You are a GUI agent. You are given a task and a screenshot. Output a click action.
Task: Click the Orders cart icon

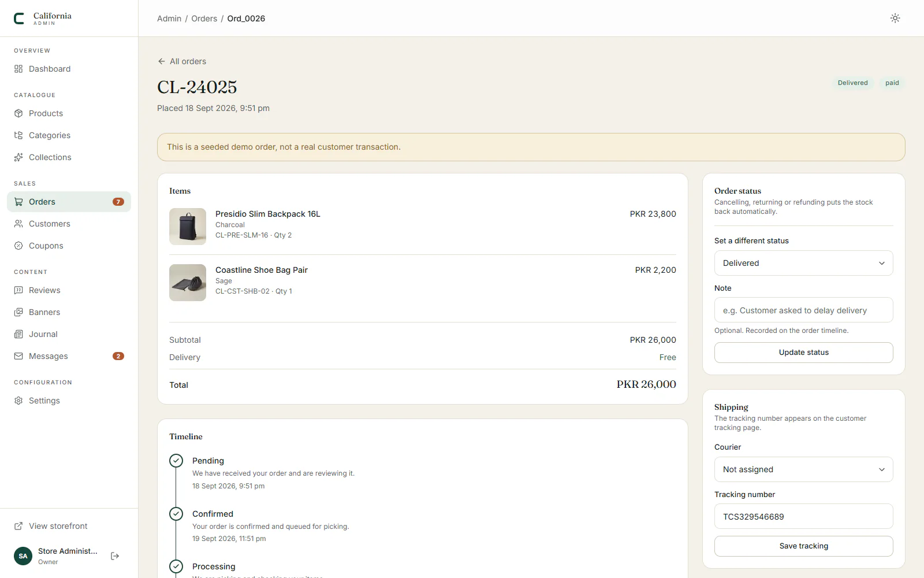coord(18,202)
